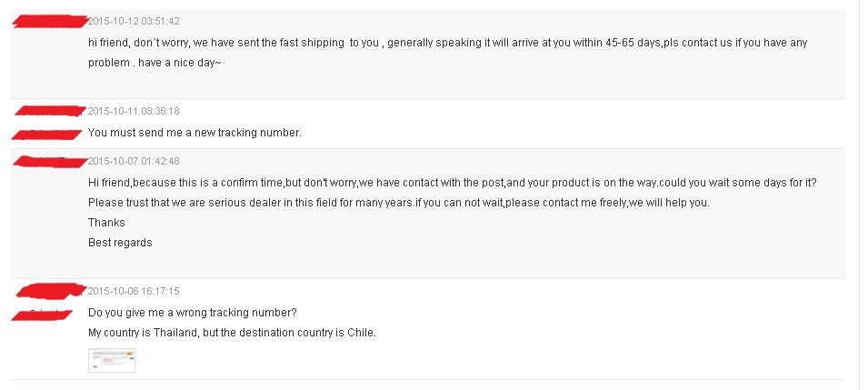Click the 2015-10-12 03:51:42 timestamp

(134, 21)
